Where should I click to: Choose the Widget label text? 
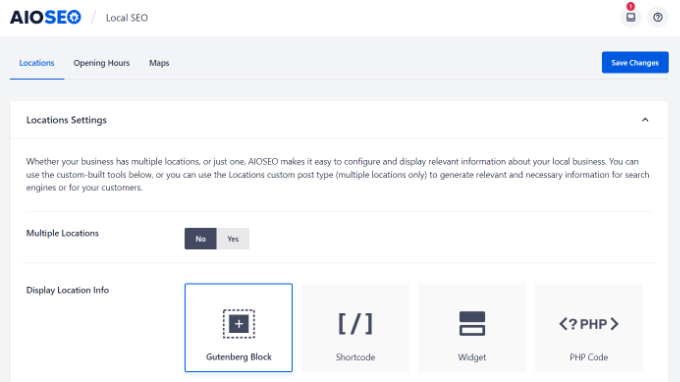click(472, 357)
